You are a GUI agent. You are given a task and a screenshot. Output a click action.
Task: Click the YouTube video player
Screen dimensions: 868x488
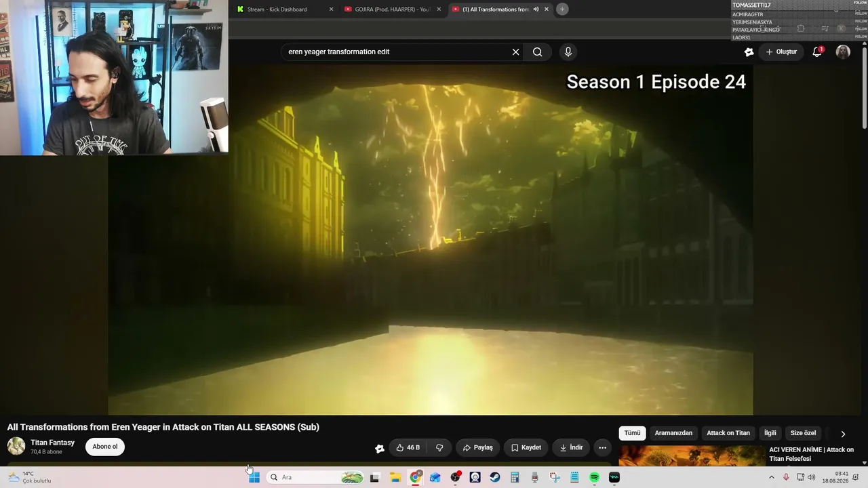[x=431, y=239]
